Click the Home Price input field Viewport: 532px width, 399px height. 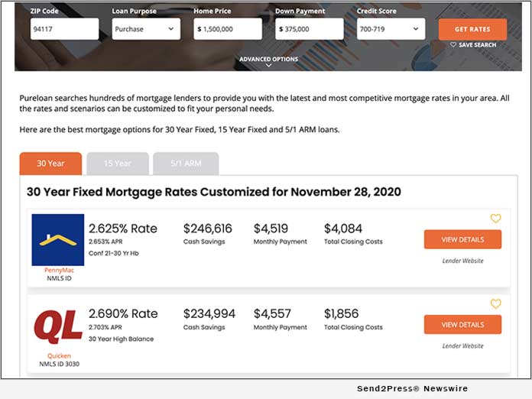pyautogui.click(x=227, y=29)
